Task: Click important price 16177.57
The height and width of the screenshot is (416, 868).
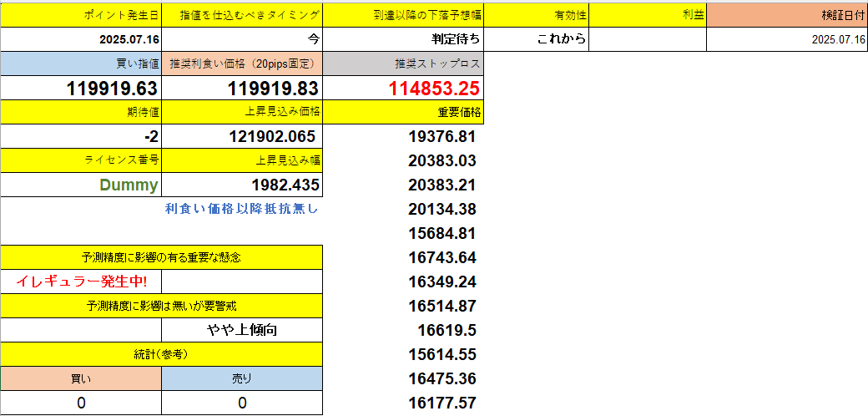Action: pos(442,403)
